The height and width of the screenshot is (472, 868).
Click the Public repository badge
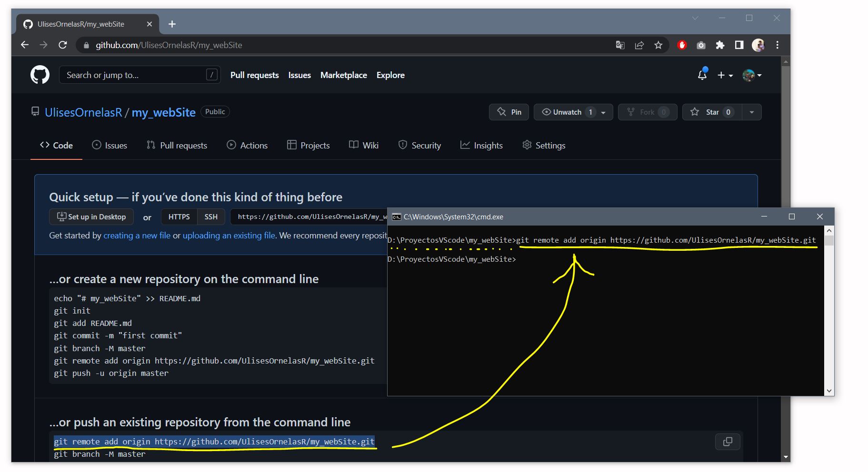pyautogui.click(x=215, y=111)
